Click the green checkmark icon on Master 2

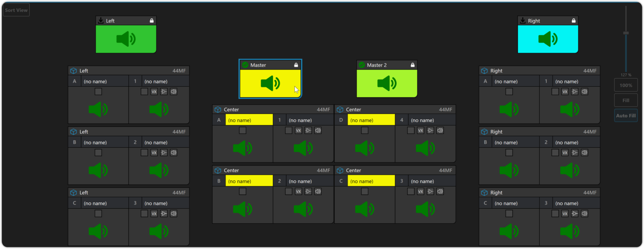361,65
